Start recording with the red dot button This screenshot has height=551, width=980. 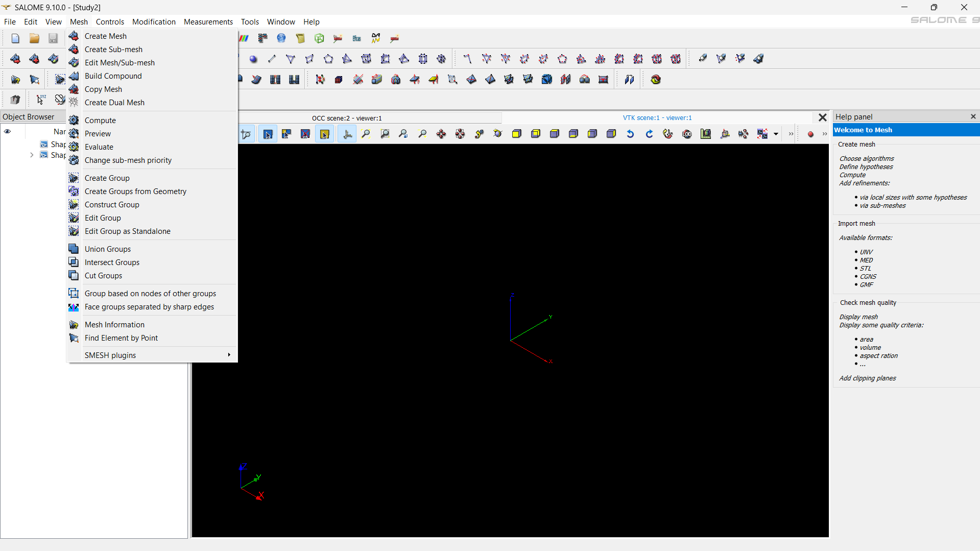(810, 134)
